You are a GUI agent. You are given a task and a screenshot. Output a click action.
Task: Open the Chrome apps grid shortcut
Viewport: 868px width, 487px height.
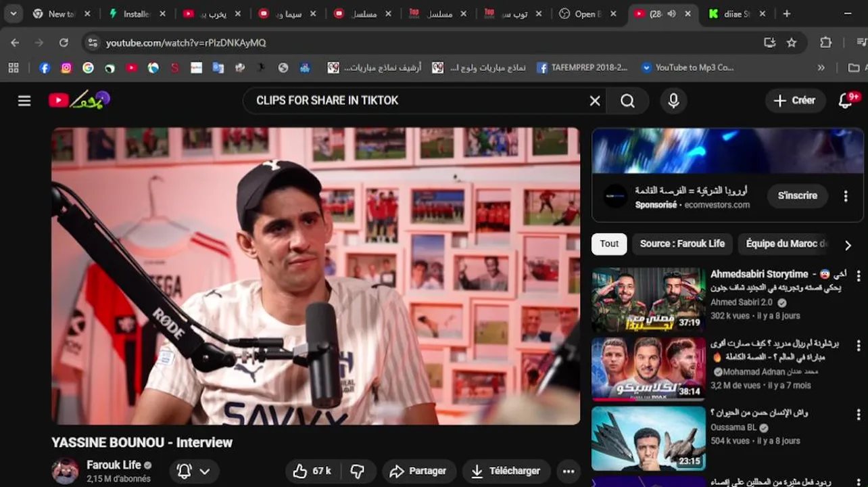14,68
